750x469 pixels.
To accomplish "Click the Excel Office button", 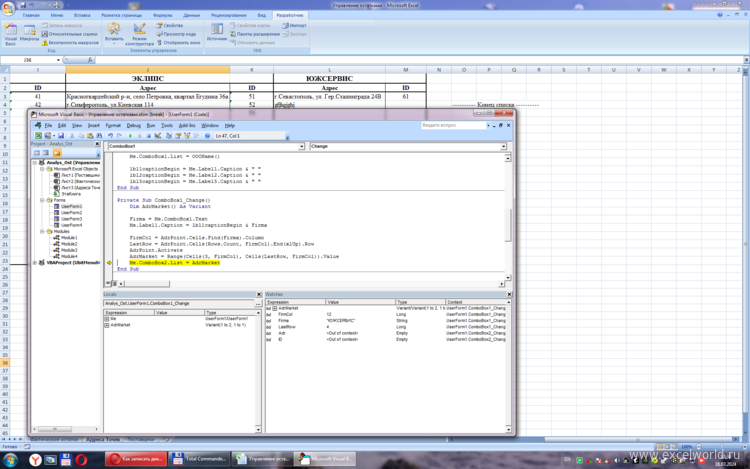I will 8,7.
